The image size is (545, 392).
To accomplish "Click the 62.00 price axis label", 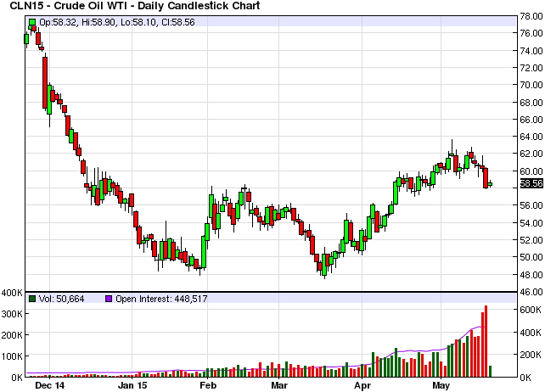I will [531, 154].
